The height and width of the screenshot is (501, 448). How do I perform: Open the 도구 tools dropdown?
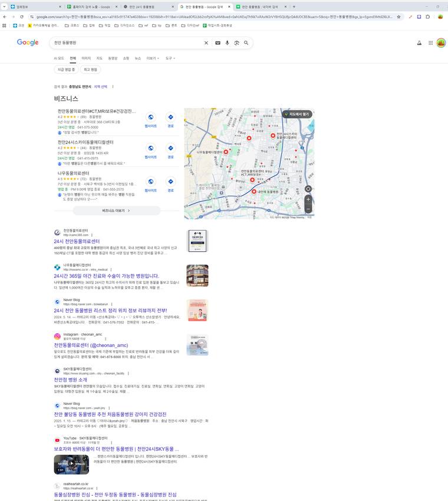tap(170, 58)
